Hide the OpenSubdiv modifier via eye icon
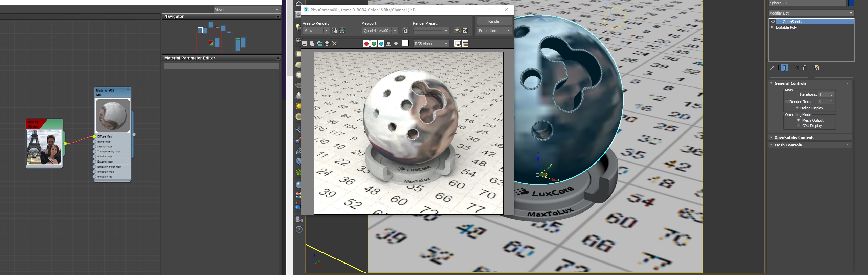The height and width of the screenshot is (275, 868). [x=773, y=22]
